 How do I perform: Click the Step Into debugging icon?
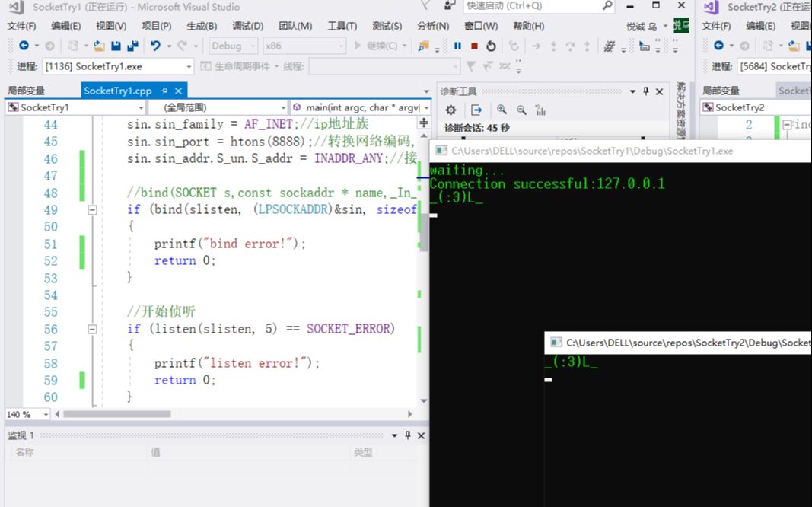pos(554,46)
